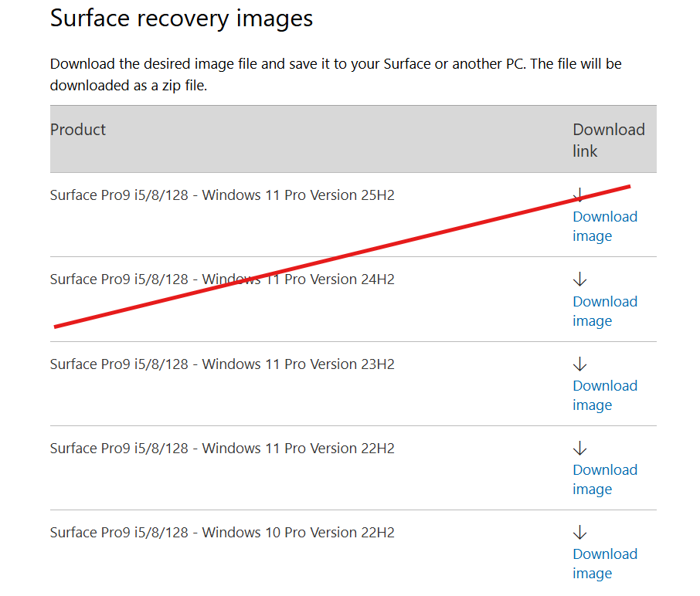Image resolution: width=700 pixels, height=596 pixels.
Task: Select row text for Windows 11 Pro 24H2
Action: pyautogui.click(x=223, y=279)
